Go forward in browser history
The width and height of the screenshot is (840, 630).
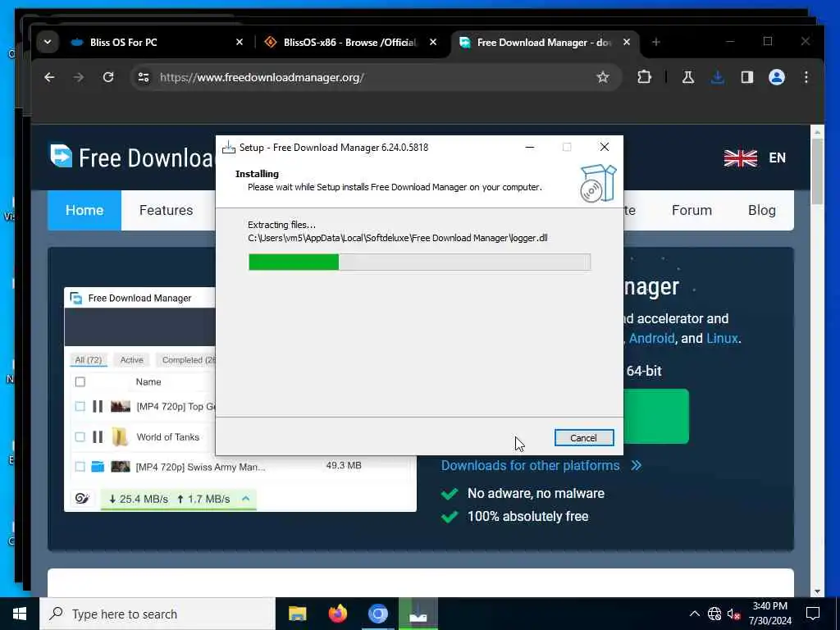(x=79, y=78)
